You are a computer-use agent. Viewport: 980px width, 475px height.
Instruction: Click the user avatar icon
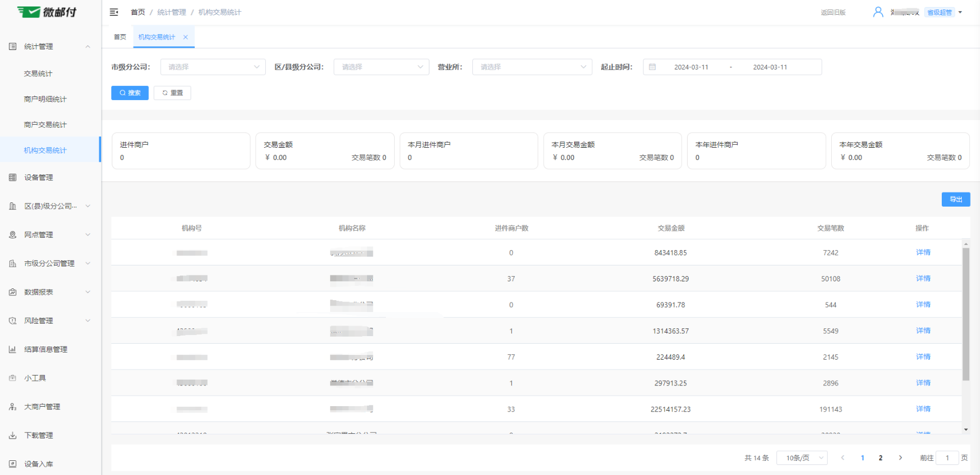878,12
